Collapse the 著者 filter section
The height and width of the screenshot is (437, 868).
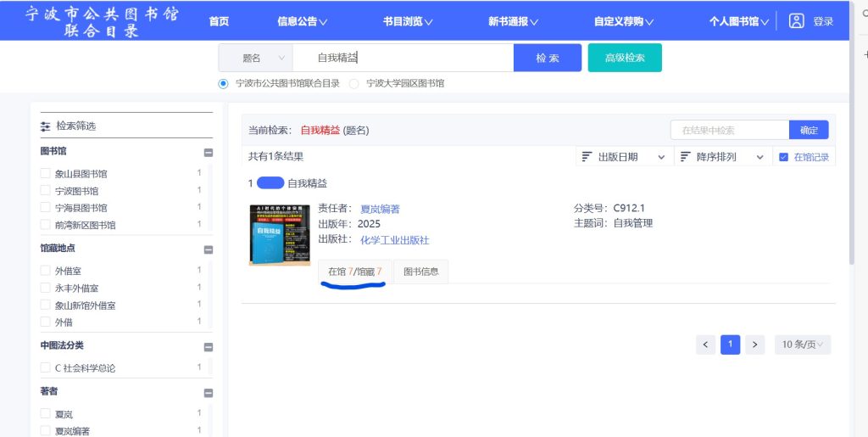(208, 393)
